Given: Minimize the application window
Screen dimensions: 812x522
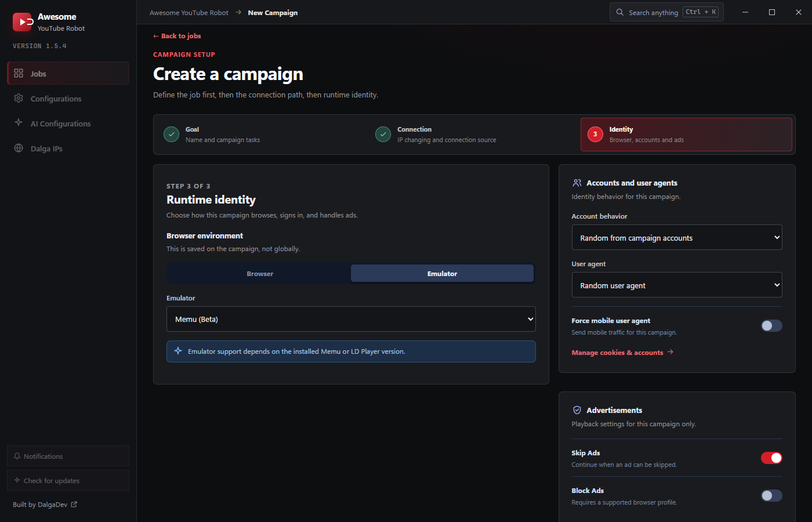Looking at the screenshot, I should (x=745, y=12).
